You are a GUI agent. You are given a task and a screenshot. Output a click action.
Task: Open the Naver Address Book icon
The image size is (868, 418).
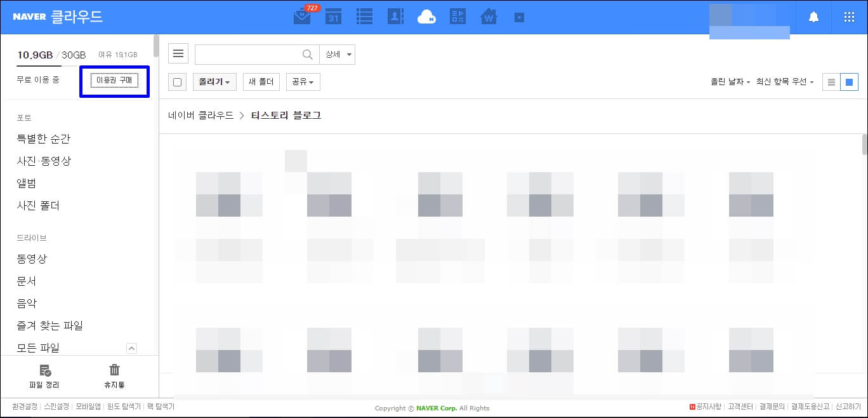(395, 17)
